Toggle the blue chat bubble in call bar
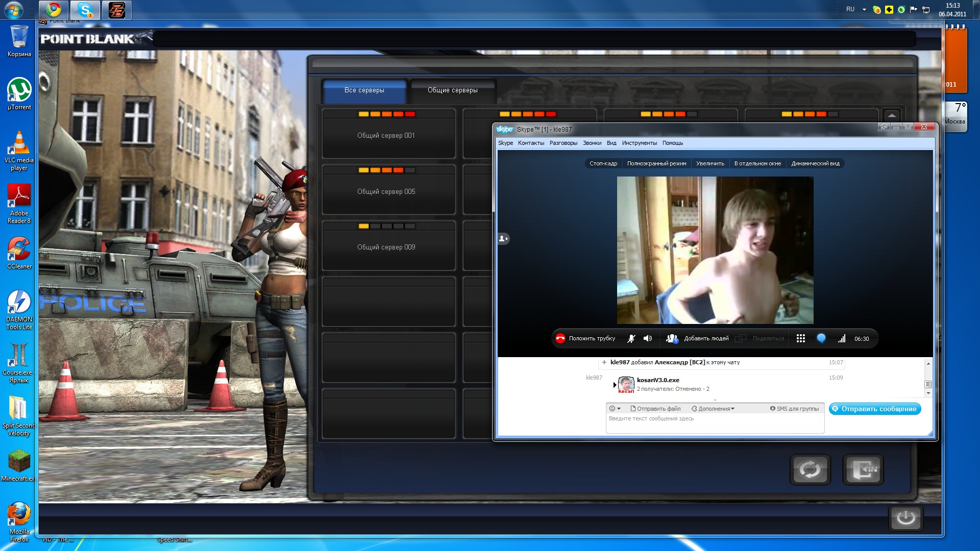 click(821, 338)
